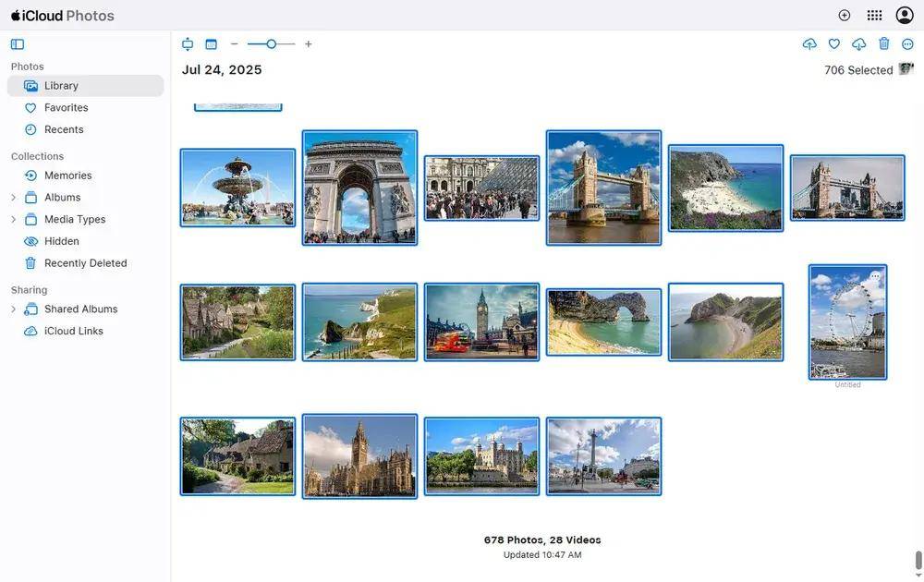
Task: Delete selected photos with trash icon
Action: pyautogui.click(x=884, y=44)
